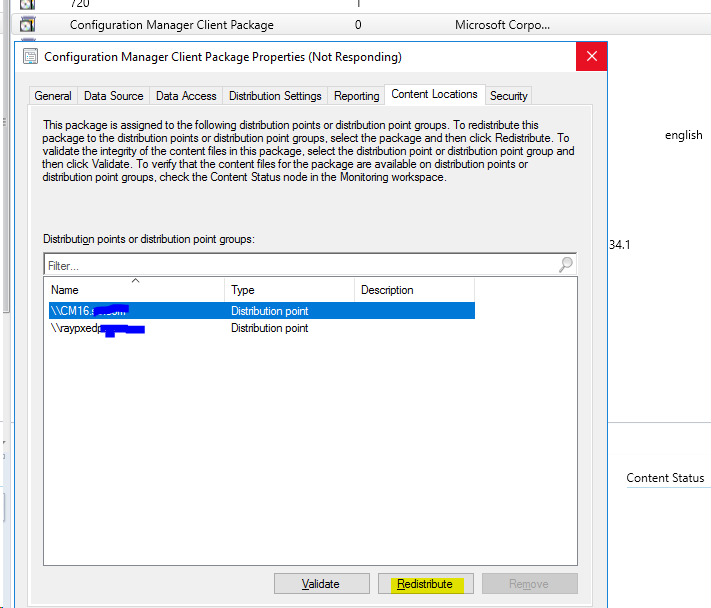Click the Type cell of CM16 row
Screen dimensions: 711x608
tap(269, 311)
